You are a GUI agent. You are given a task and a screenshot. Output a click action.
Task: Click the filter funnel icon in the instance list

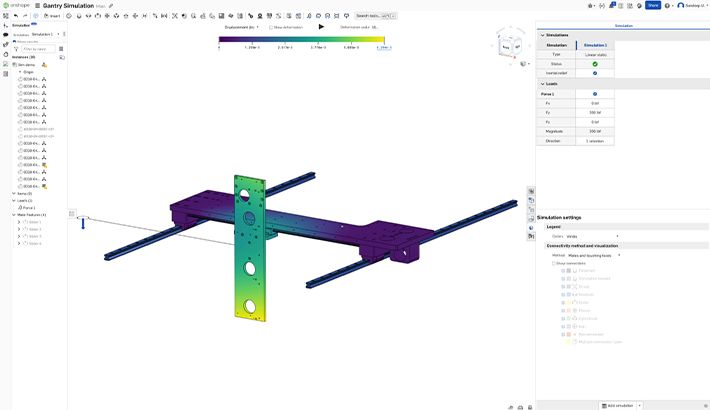(16, 49)
